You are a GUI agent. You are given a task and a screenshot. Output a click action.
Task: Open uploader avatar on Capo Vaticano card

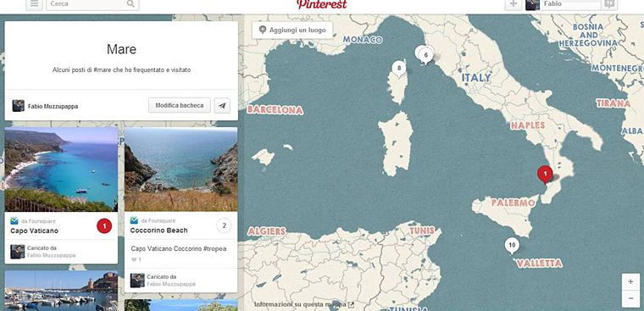[18, 252]
